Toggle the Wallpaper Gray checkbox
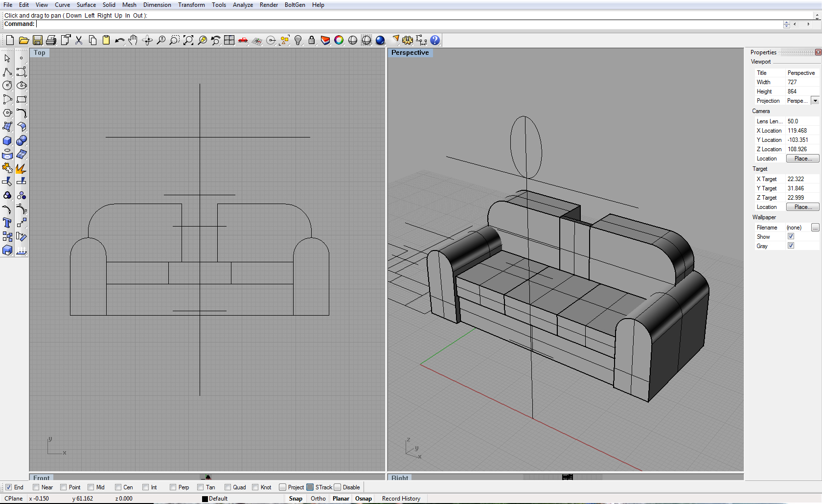The height and width of the screenshot is (504, 822). (x=791, y=246)
